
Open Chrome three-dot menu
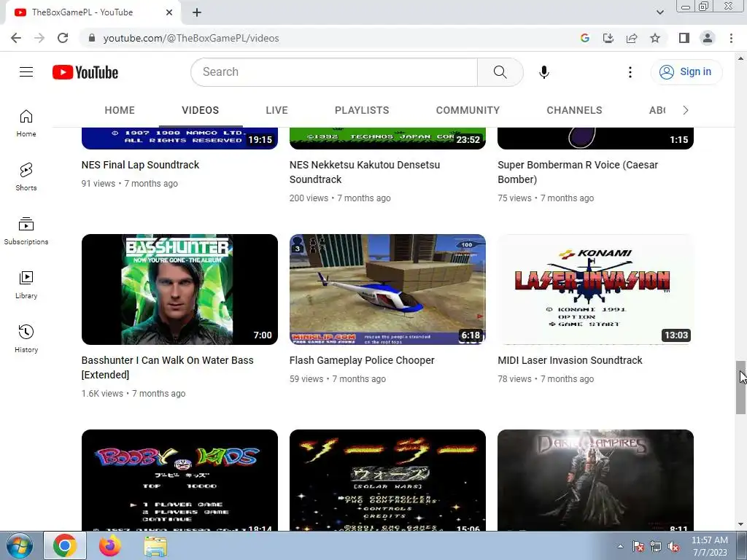[x=731, y=38]
